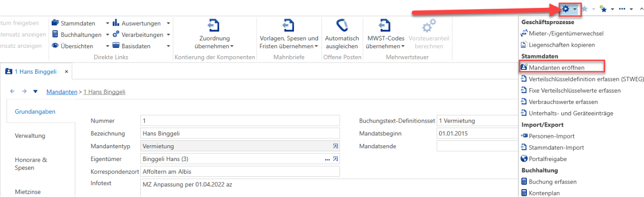This screenshot has height=197, width=644.
Task: Open linked record icon in Eigentümer field
Action: tap(336, 159)
